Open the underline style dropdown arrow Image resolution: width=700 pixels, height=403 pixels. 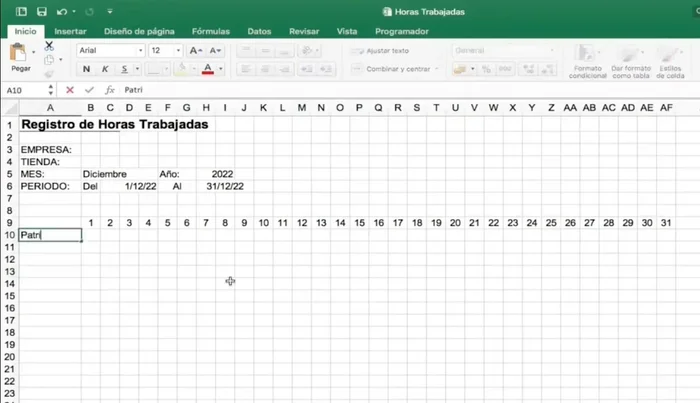tap(137, 69)
